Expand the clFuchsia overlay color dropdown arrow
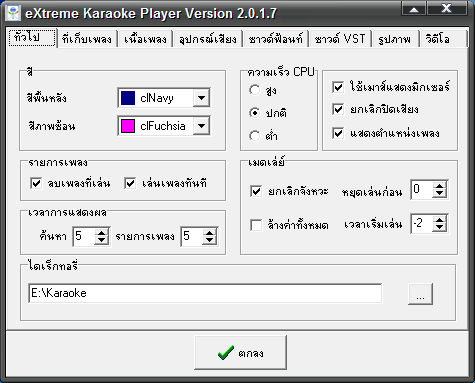 (201, 126)
